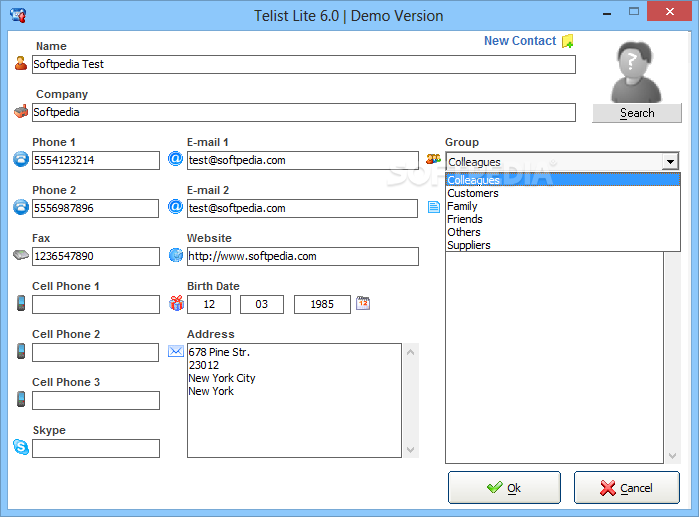Focus the Company input field
699x517 pixels.
(x=304, y=112)
